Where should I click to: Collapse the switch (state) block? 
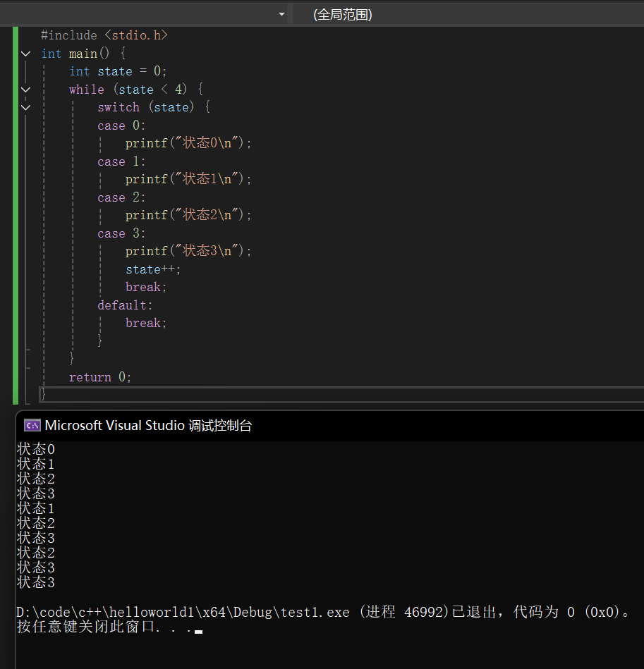click(x=25, y=108)
